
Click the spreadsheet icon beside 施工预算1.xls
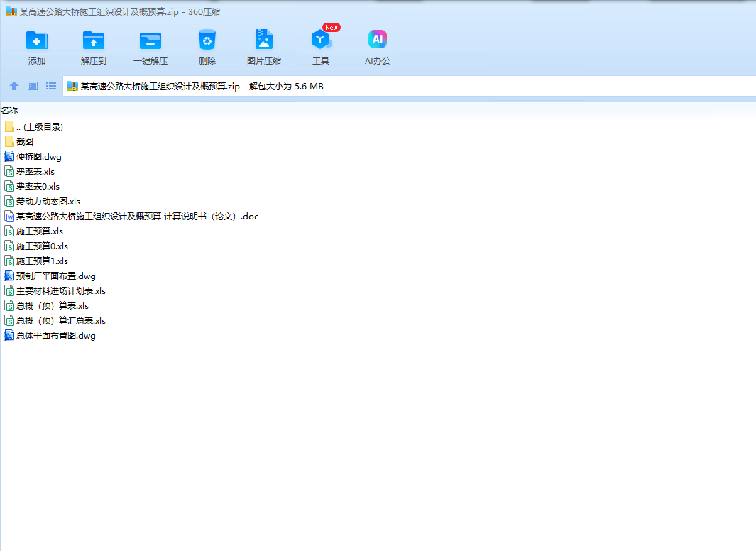pyautogui.click(x=9, y=261)
